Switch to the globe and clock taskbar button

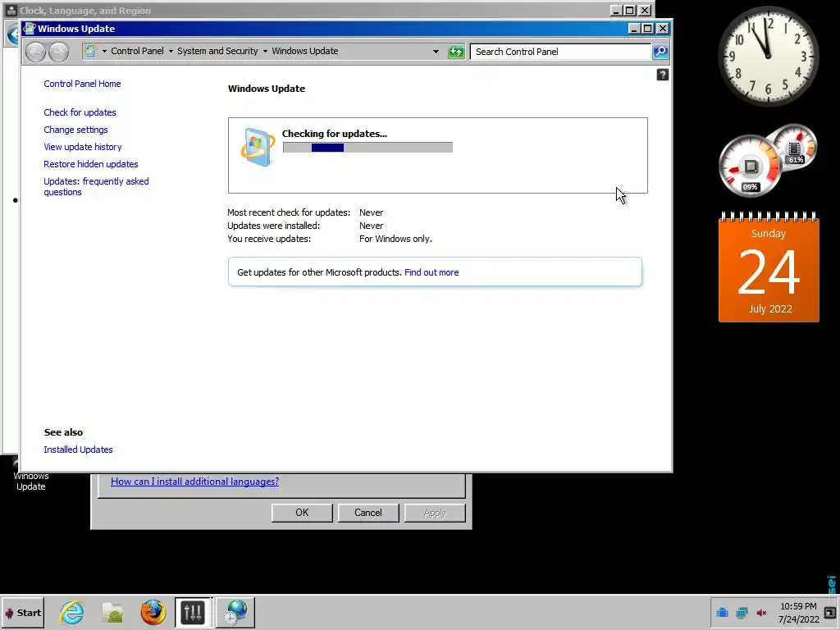(235, 612)
